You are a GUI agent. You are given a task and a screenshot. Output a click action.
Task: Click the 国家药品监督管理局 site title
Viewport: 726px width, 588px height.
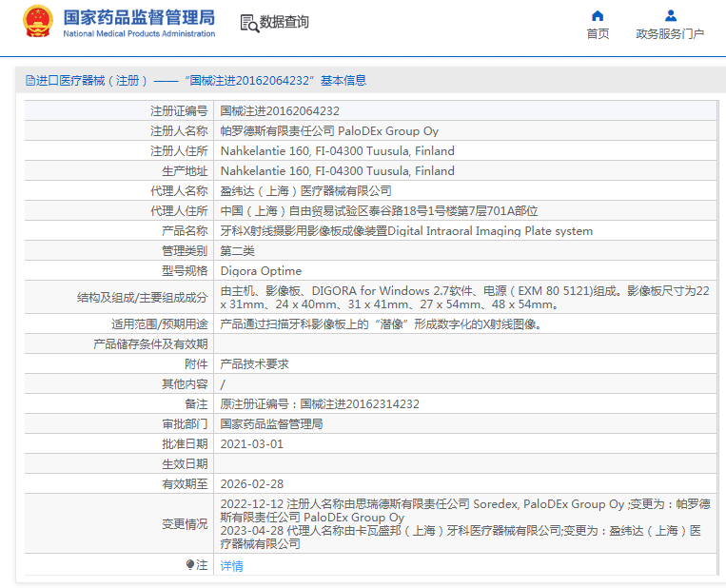click(x=139, y=17)
